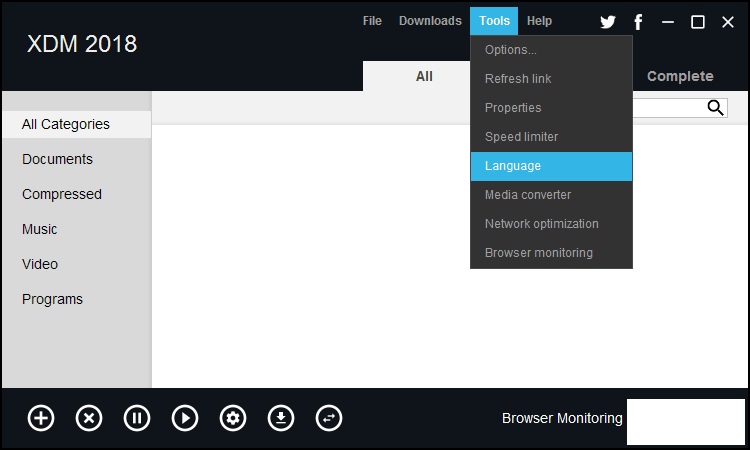Minimize the XDM window

click(668, 22)
